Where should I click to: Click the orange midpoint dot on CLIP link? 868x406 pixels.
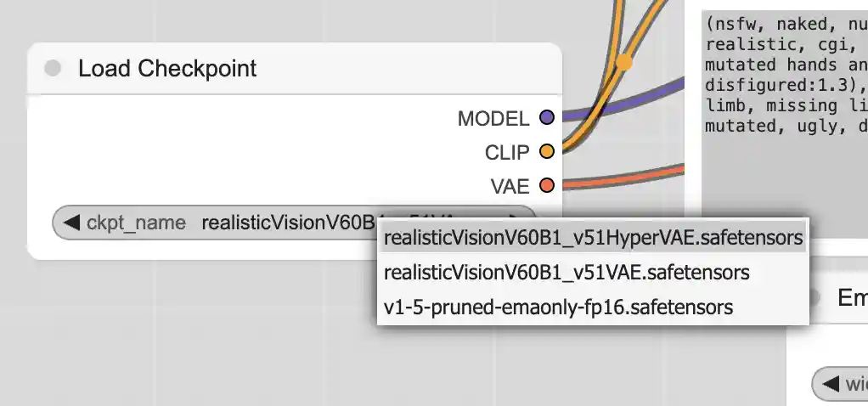[x=624, y=62]
